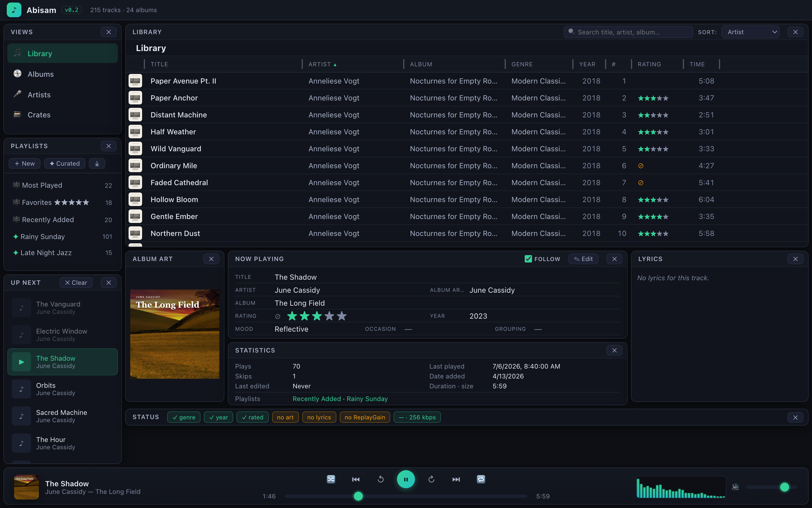Image resolution: width=812 pixels, height=508 pixels.
Task: Open the Rainy Sunday curated playlist
Action: [x=62, y=237]
